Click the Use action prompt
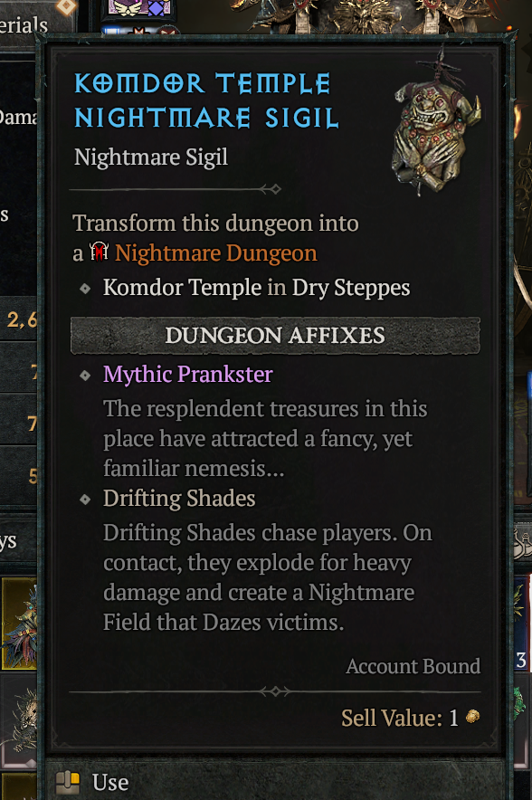 [92, 782]
